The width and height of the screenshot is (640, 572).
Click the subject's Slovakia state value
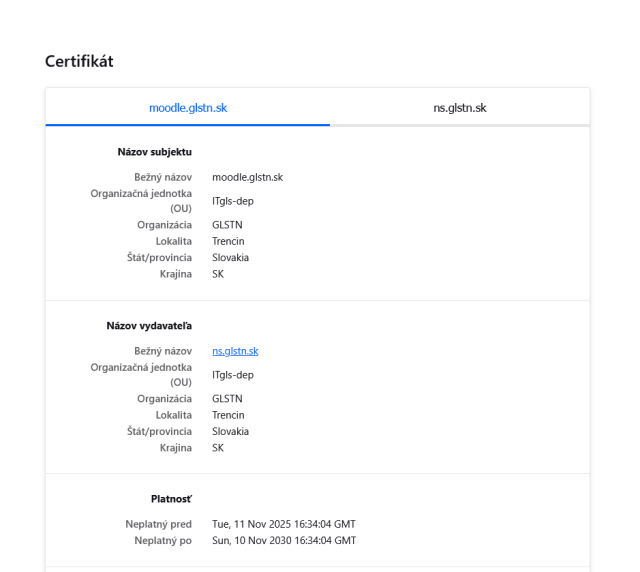pos(230,257)
